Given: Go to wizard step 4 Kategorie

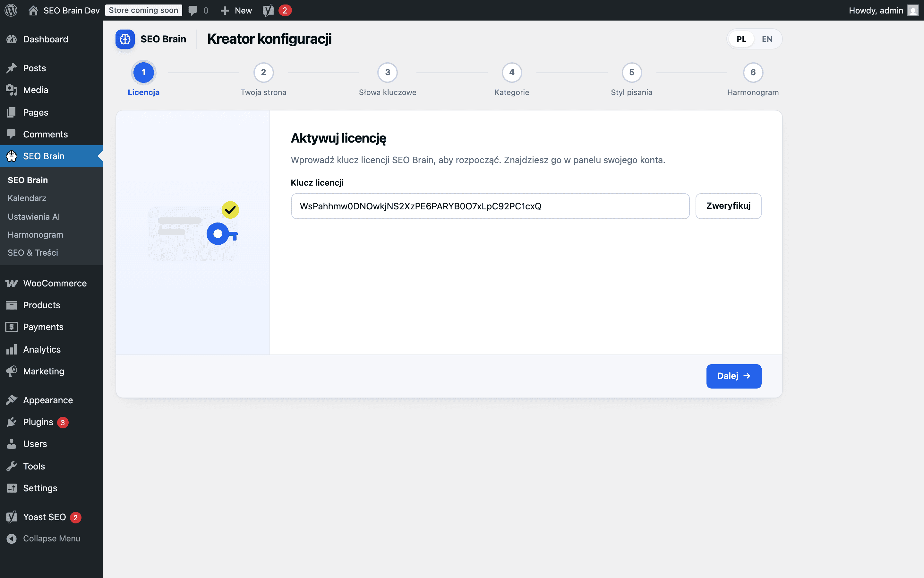Looking at the screenshot, I should click(x=512, y=80).
